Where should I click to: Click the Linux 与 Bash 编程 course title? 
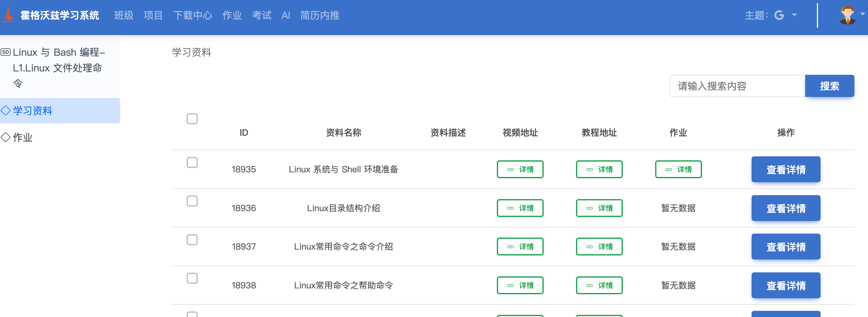tap(59, 68)
